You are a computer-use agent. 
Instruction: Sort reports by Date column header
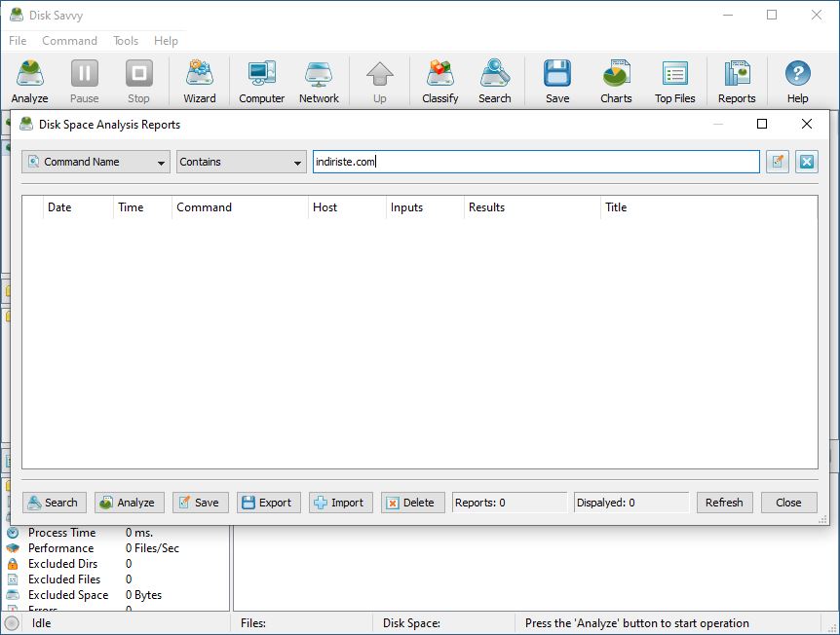pyautogui.click(x=78, y=207)
